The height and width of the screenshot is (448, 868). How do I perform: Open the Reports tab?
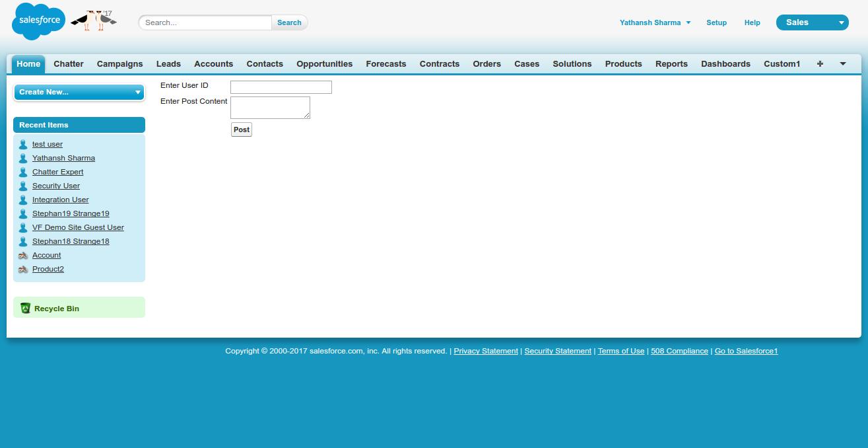coord(671,63)
